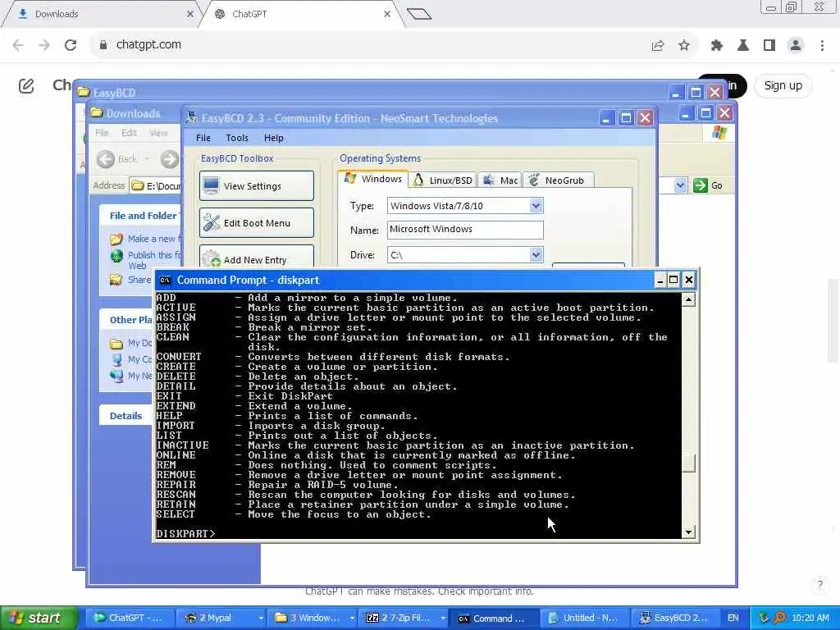Open the My Computer icon link

116,359
